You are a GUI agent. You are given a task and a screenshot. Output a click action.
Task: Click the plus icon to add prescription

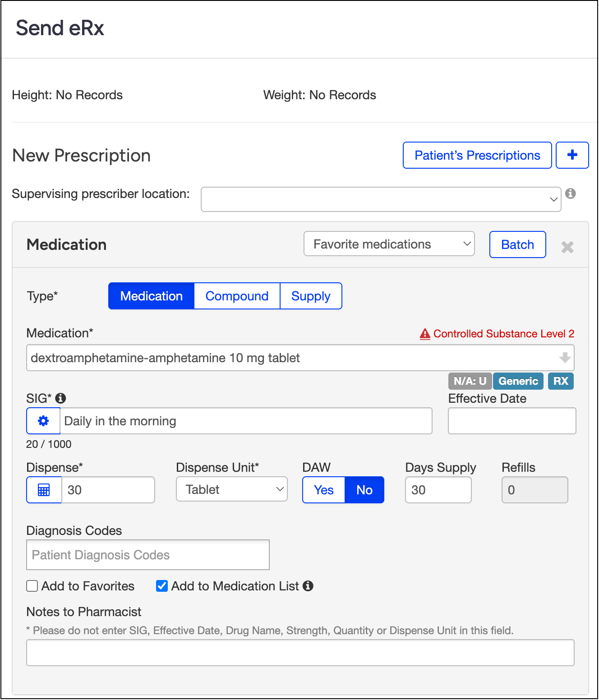(572, 155)
